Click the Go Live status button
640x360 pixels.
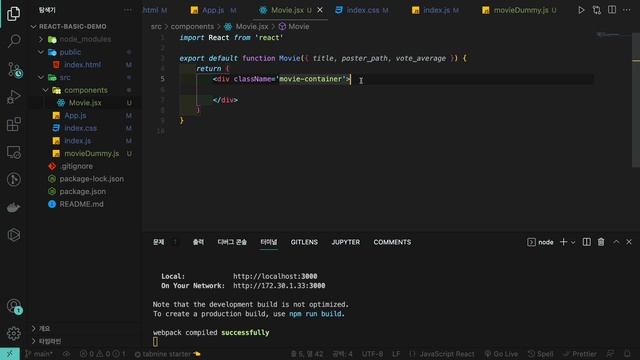tap(501, 354)
